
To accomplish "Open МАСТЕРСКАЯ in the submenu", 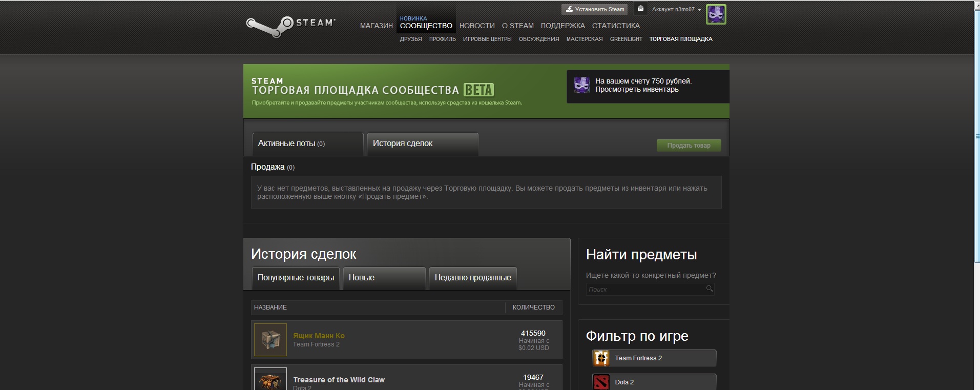I will [x=585, y=39].
